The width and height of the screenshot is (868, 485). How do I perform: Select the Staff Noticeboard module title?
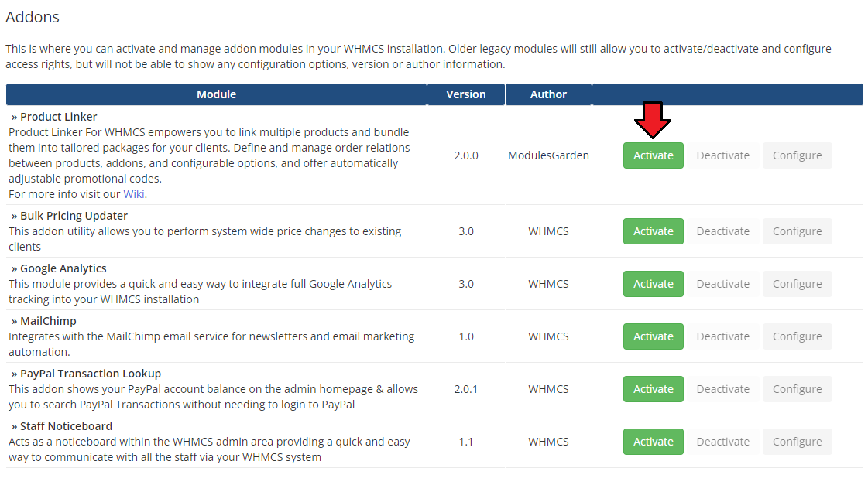coord(66,426)
